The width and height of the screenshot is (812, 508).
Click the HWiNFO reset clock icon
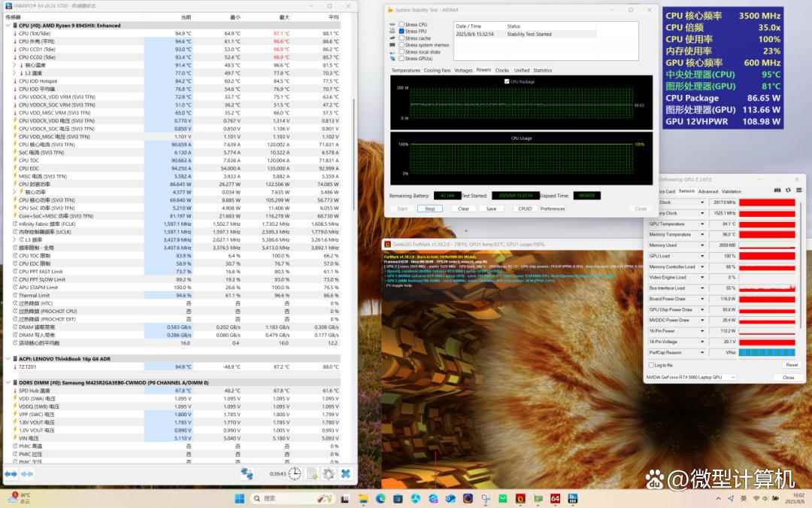click(295, 473)
